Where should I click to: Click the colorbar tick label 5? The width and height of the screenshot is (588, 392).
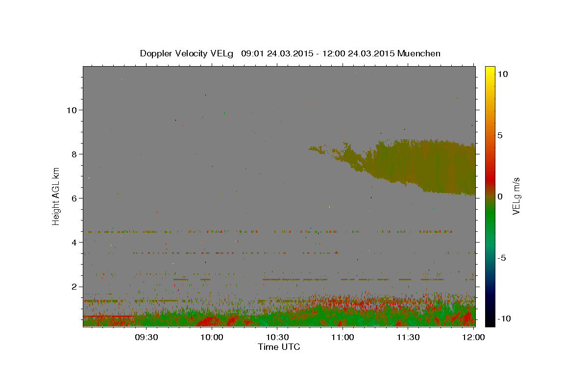499,135
